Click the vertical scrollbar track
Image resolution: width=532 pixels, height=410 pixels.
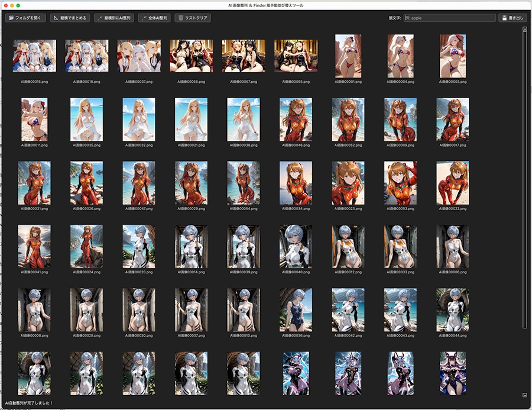click(524, 180)
